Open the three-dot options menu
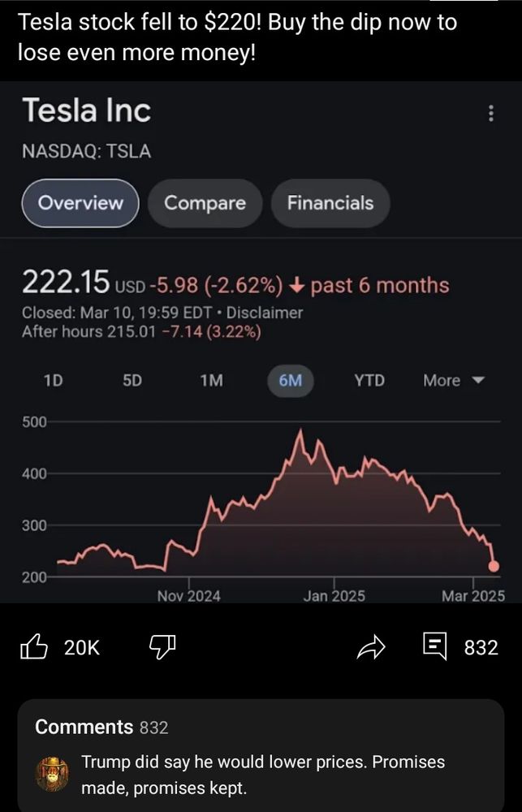Viewport: 522px width, 812px height. (490, 114)
